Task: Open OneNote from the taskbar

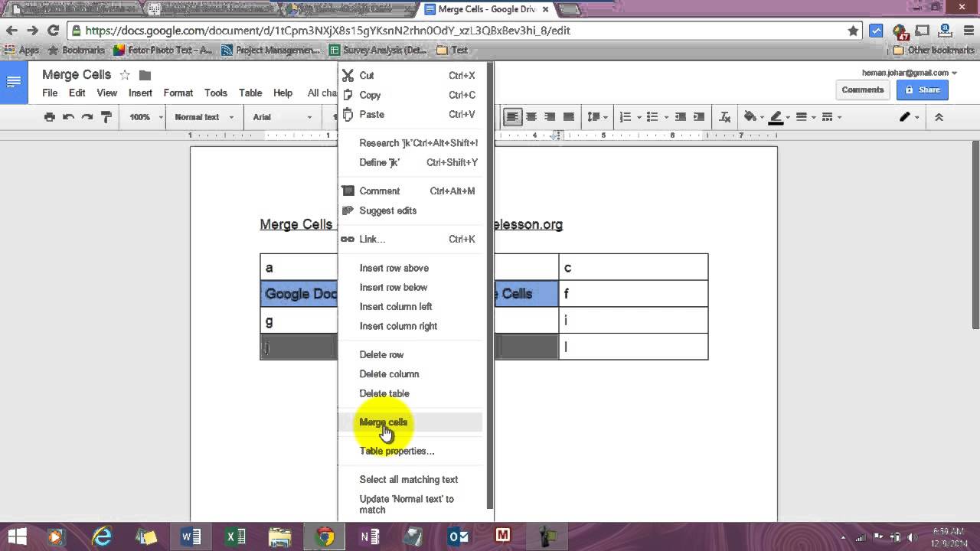Action: (x=369, y=536)
